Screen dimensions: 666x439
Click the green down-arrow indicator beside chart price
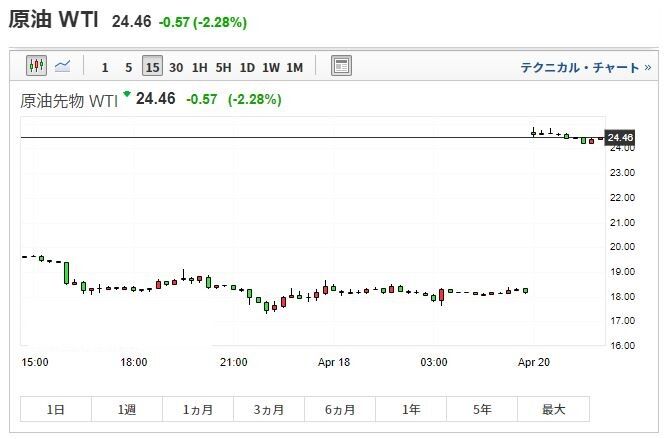[x=127, y=93]
